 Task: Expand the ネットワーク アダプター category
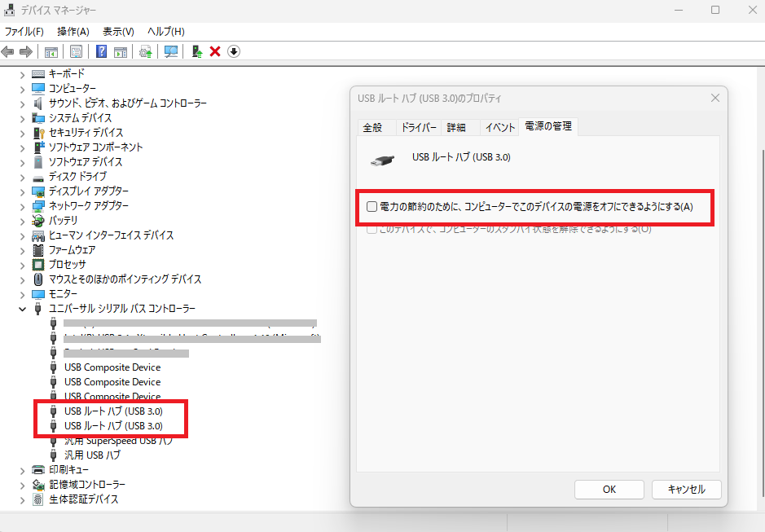click(23, 206)
